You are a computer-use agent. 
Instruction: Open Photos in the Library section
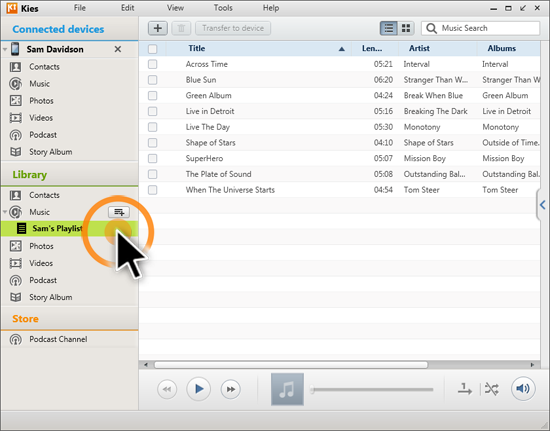click(x=41, y=246)
